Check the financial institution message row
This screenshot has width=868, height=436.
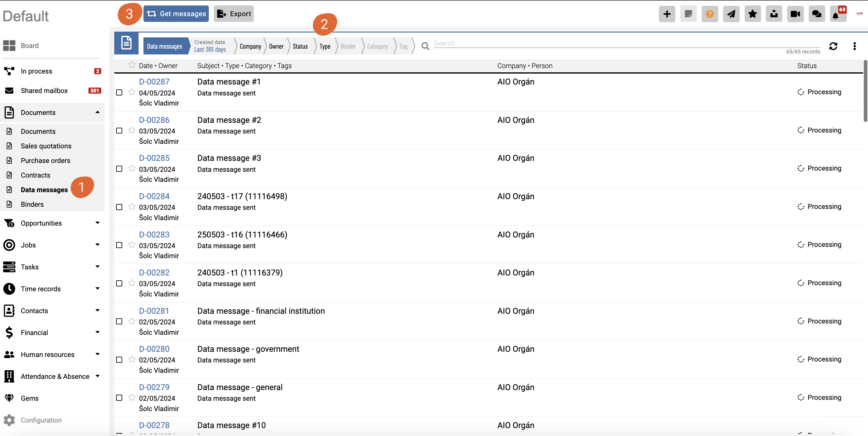point(119,321)
